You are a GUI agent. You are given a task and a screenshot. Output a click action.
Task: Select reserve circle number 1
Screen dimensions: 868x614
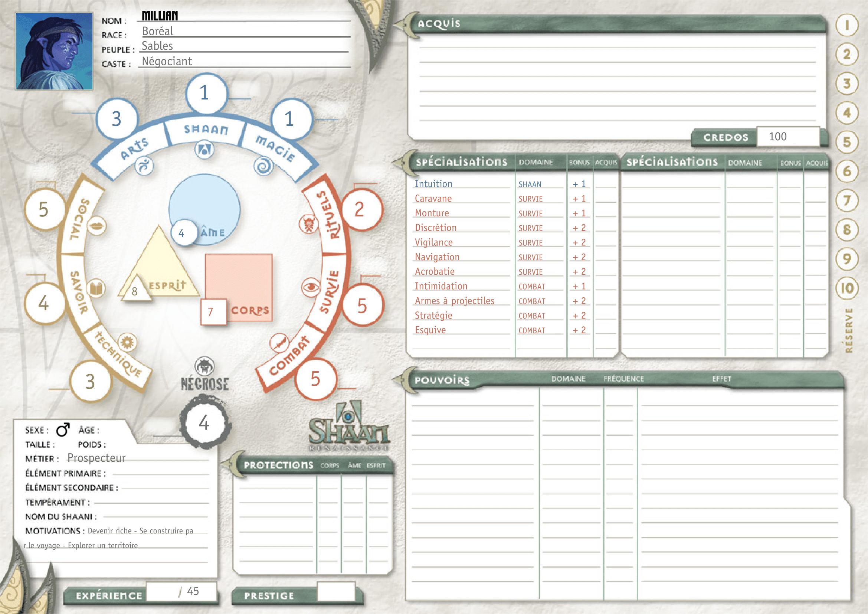point(847,25)
